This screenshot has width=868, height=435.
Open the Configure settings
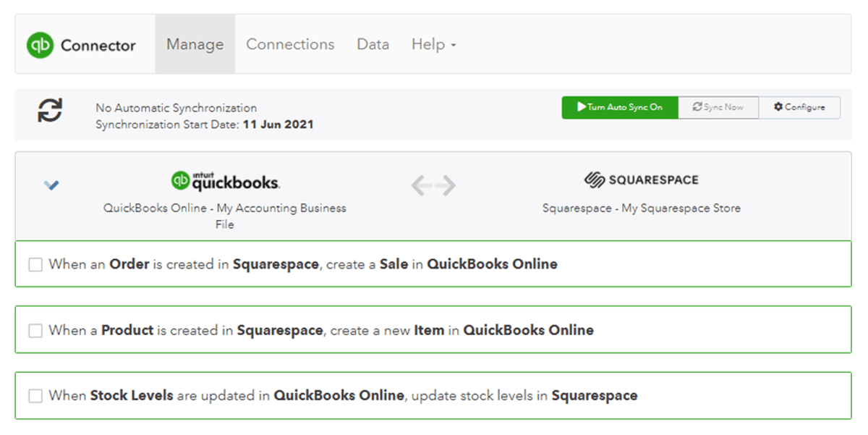click(x=799, y=106)
